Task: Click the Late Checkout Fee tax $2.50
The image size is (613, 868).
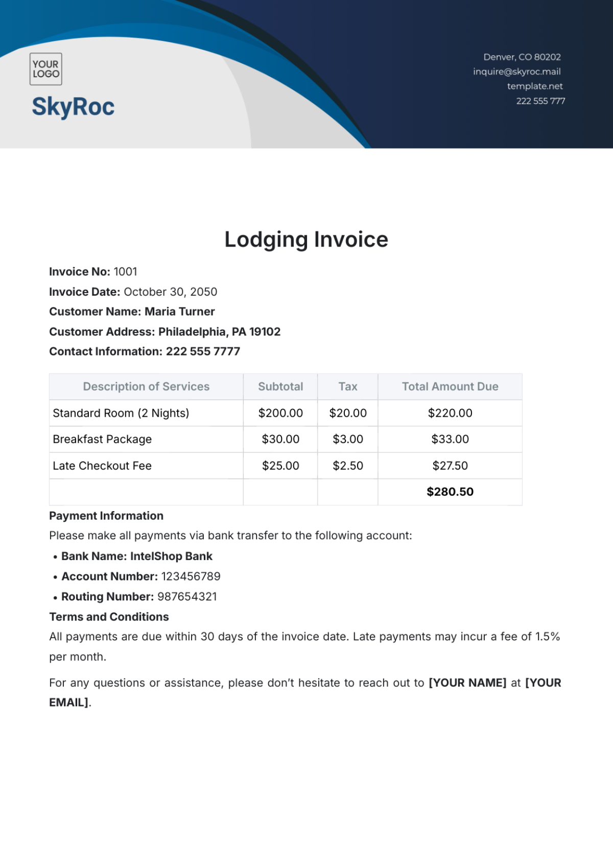Action: point(348,466)
